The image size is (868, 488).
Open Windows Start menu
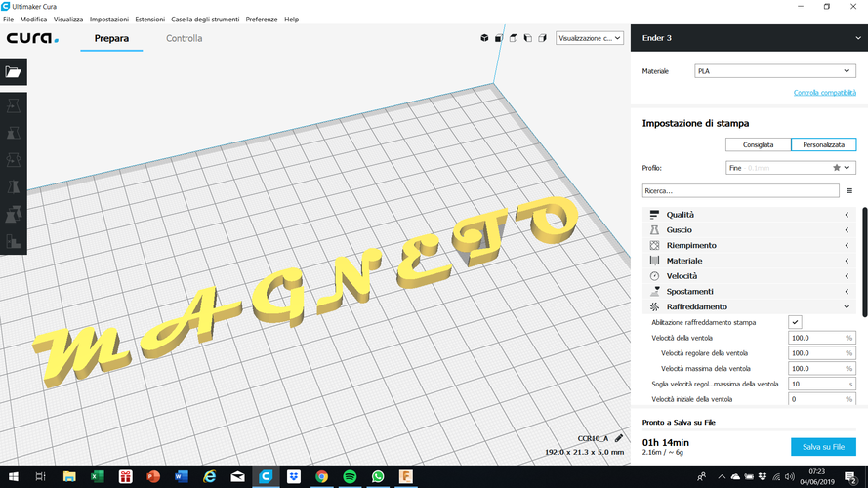click(x=13, y=476)
